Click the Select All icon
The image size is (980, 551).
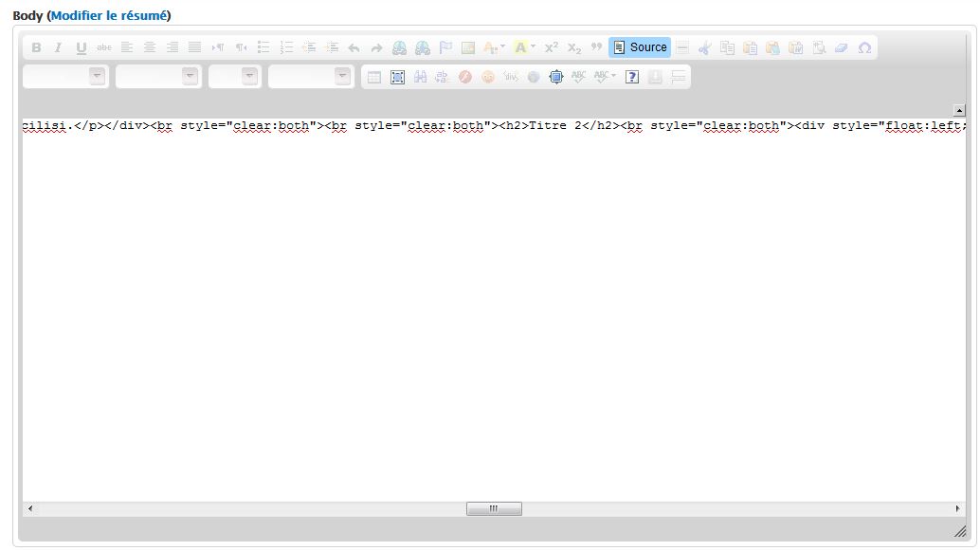(397, 77)
